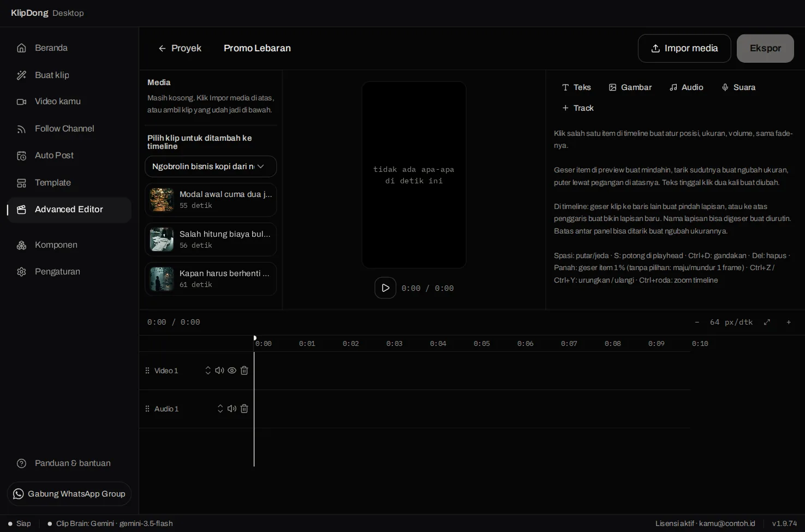The width and height of the screenshot is (805, 532).
Task: Add an Audio item
Action: point(687,87)
